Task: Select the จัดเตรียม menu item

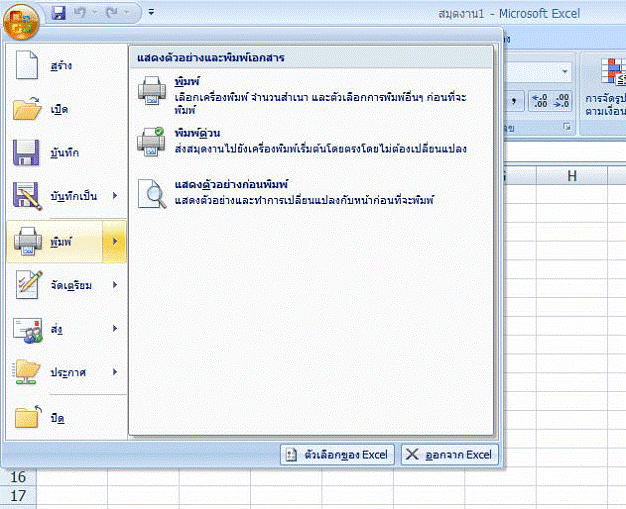Action: (x=67, y=285)
